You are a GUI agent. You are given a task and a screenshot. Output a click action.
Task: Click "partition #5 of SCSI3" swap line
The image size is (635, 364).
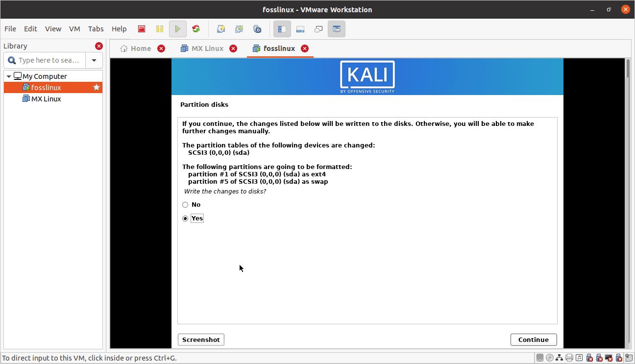click(x=258, y=182)
